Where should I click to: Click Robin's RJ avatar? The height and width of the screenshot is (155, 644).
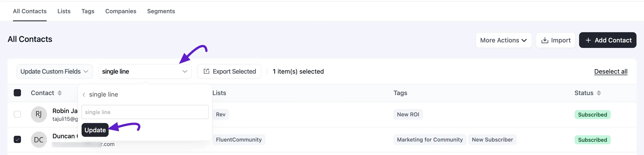tap(39, 115)
